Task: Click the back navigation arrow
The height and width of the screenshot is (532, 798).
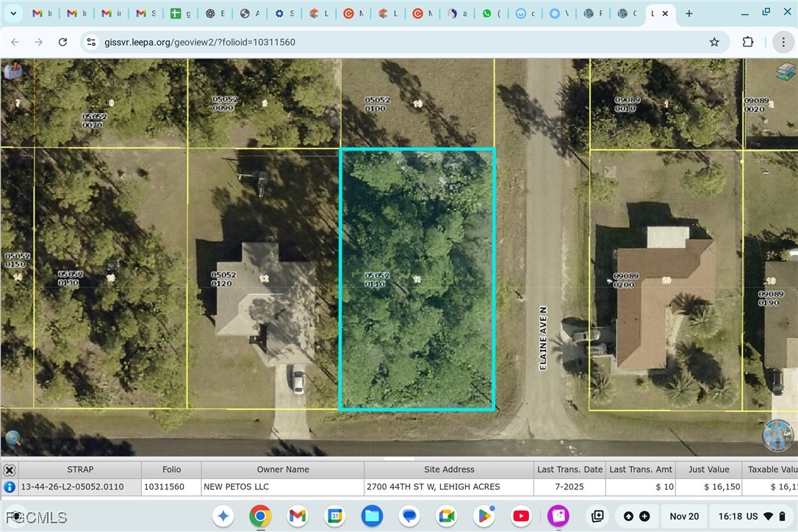Action: tap(15, 42)
